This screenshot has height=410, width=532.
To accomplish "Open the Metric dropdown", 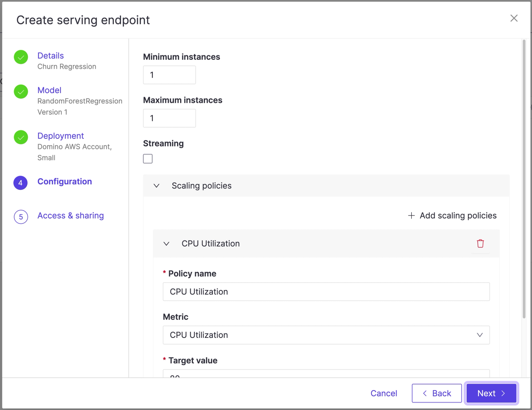I will [x=326, y=335].
